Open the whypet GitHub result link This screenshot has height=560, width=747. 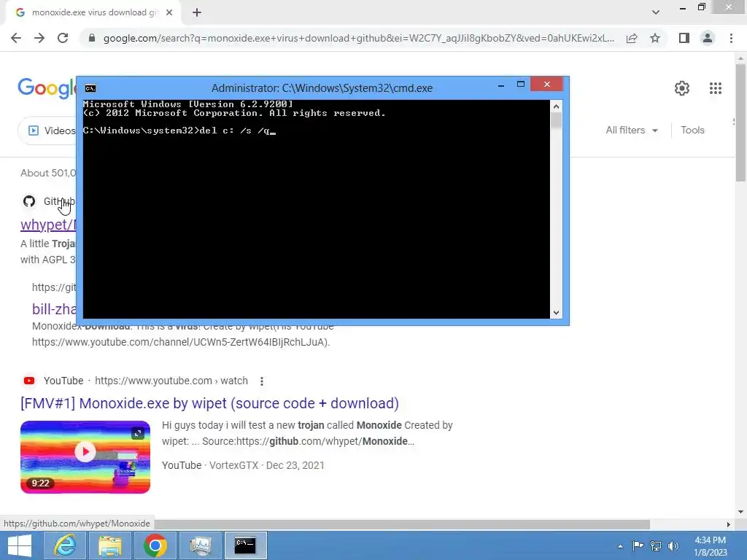[48, 225]
